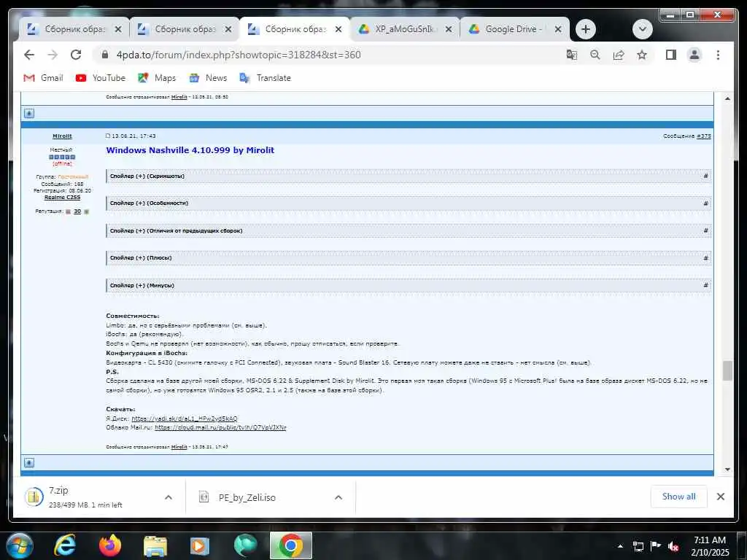Open Mirolit user profile link
This screenshot has height=560, width=747.
(x=63, y=136)
